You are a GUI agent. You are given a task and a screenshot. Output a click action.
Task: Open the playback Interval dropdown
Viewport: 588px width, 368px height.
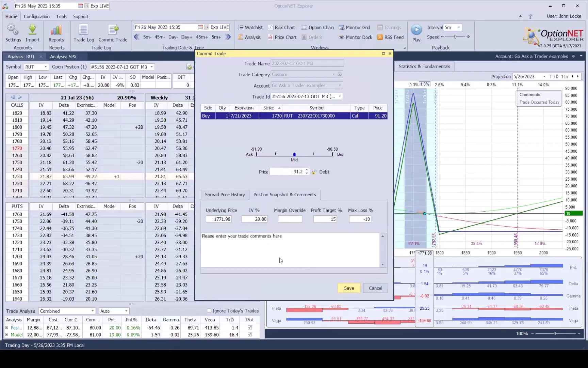tap(459, 28)
